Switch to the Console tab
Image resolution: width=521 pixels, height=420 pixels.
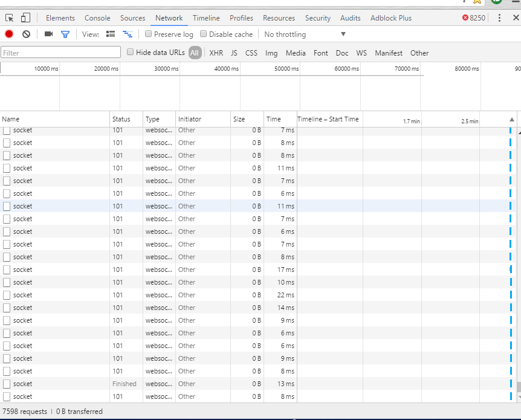coord(97,18)
